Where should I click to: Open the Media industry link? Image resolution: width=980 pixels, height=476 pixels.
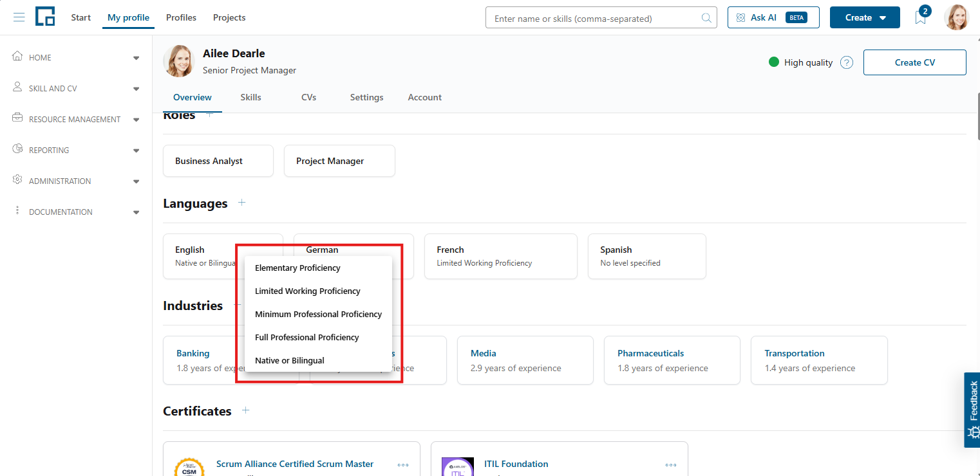(483, 353)
